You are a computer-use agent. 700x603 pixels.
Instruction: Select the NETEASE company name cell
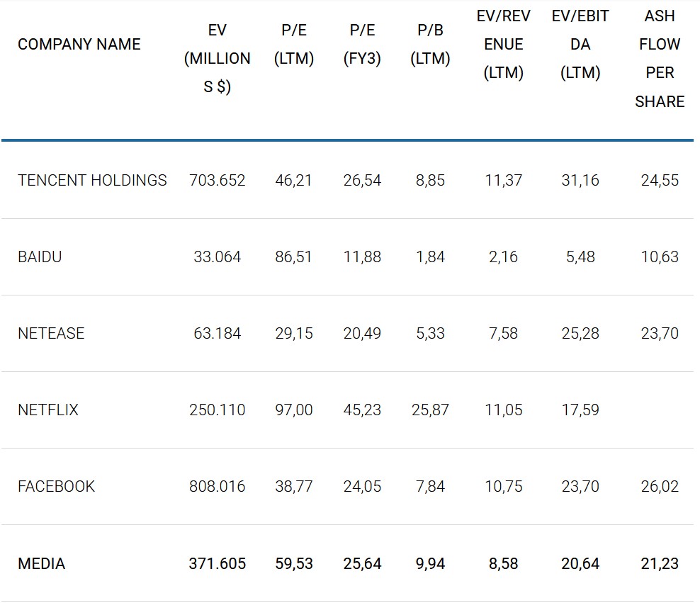(51, 333)
